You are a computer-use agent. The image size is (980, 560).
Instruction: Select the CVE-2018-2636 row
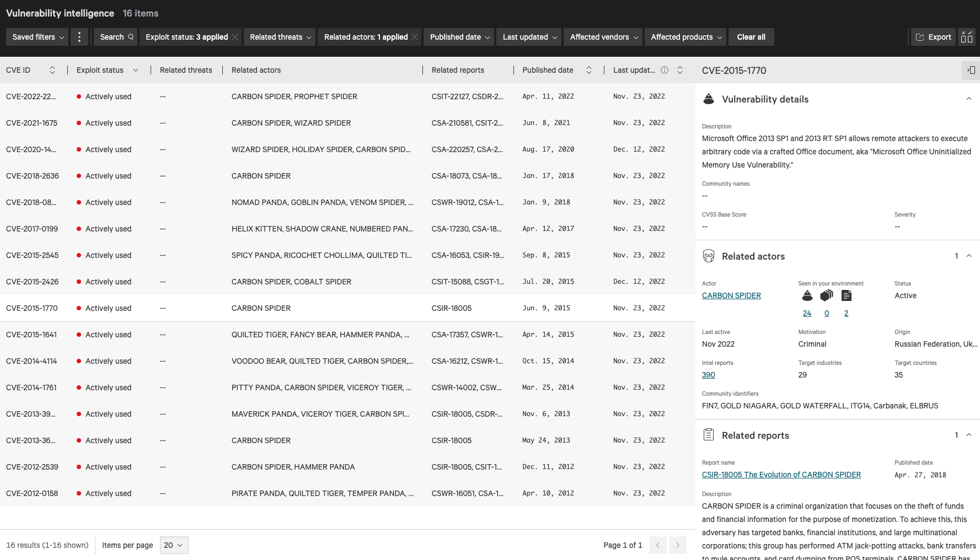347,176
